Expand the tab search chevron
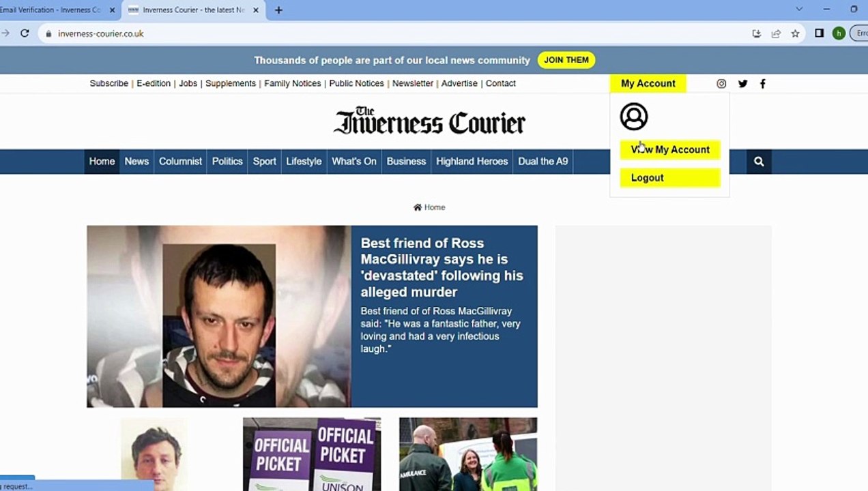Image resolution: width=868 pixels, height=491 pixels. [799, 10]
